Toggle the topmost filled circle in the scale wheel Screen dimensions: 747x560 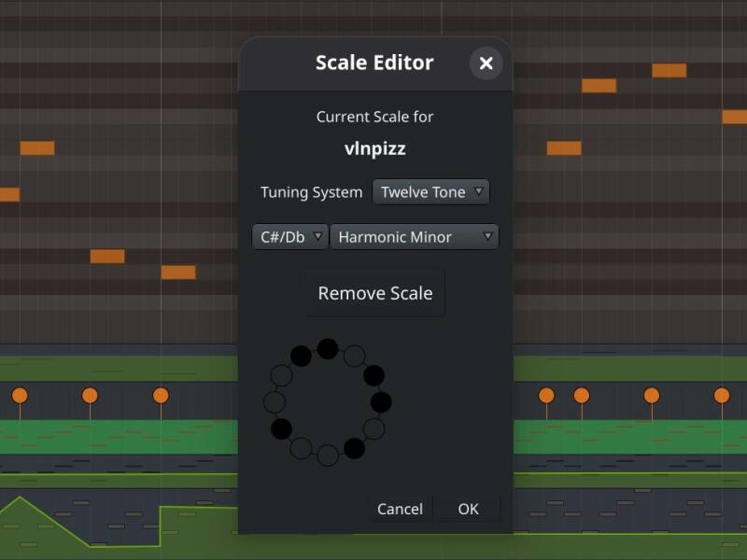328,349
